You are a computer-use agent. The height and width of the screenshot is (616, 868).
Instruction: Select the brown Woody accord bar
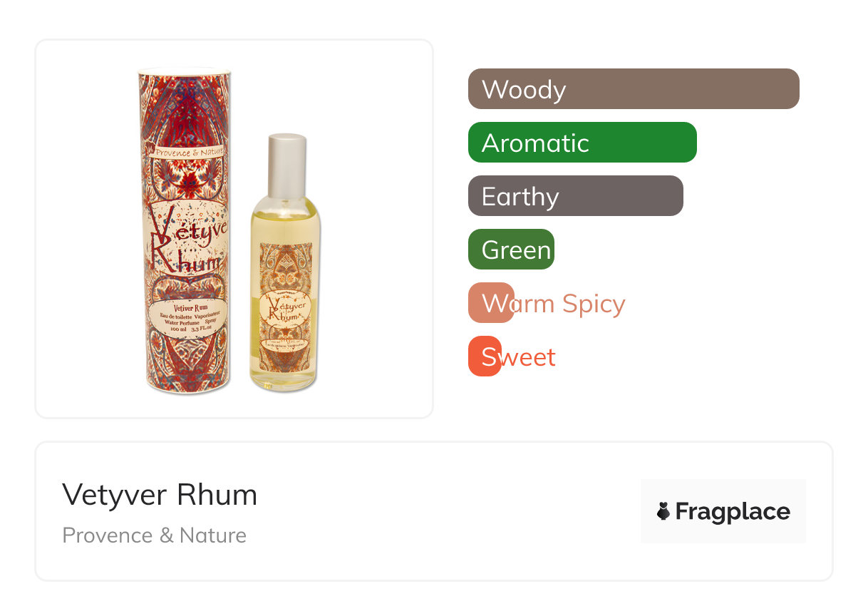[x=634, y=89]
